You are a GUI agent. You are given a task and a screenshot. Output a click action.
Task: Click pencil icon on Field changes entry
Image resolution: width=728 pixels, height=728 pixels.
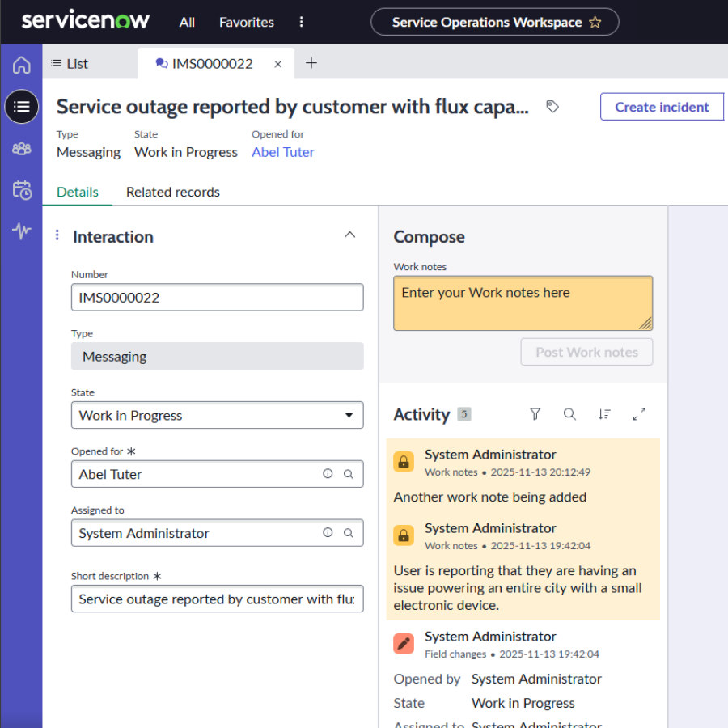tap(404, 644)
